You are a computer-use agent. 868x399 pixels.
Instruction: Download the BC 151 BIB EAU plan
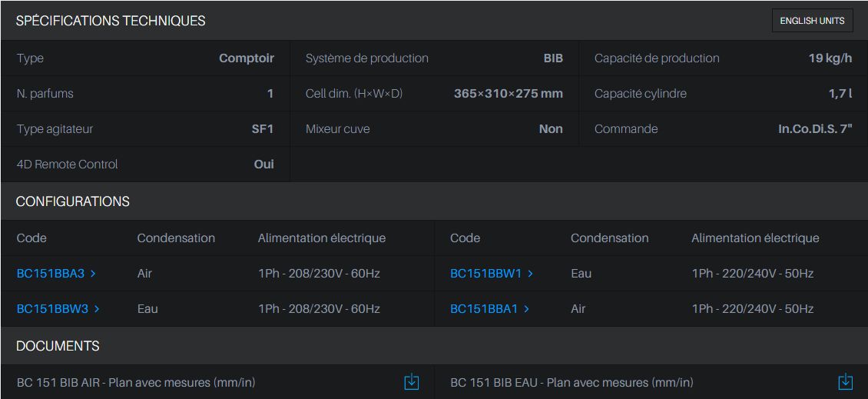845,382
